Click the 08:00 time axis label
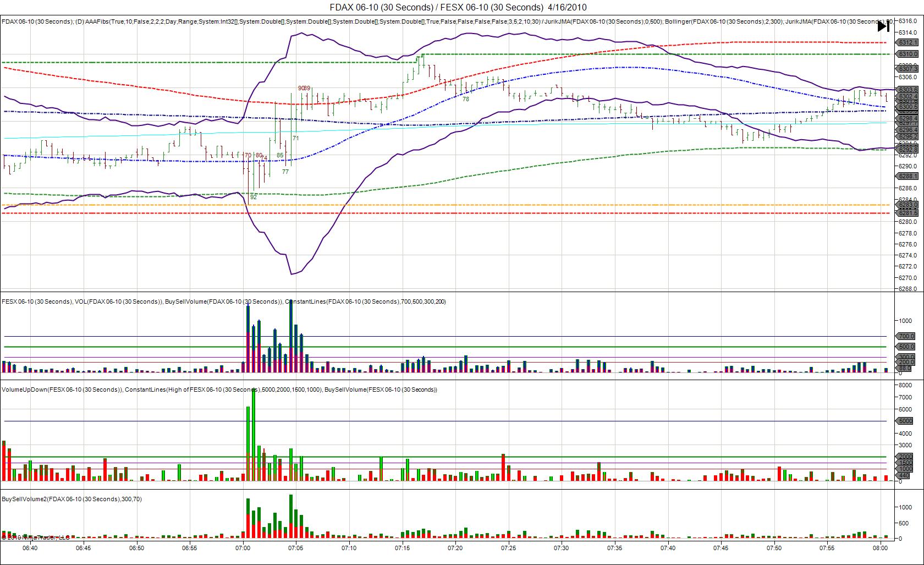 pyautogui.click(x=881, y=548)
